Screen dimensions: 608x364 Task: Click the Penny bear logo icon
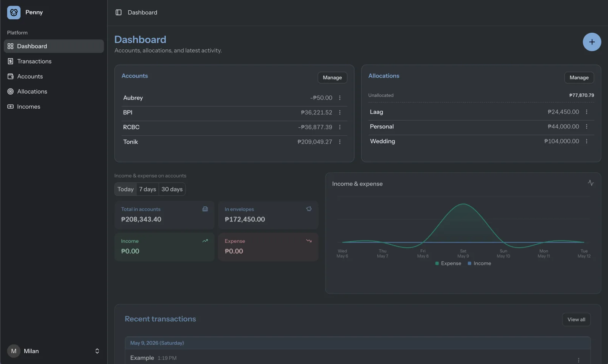[14, 13]
